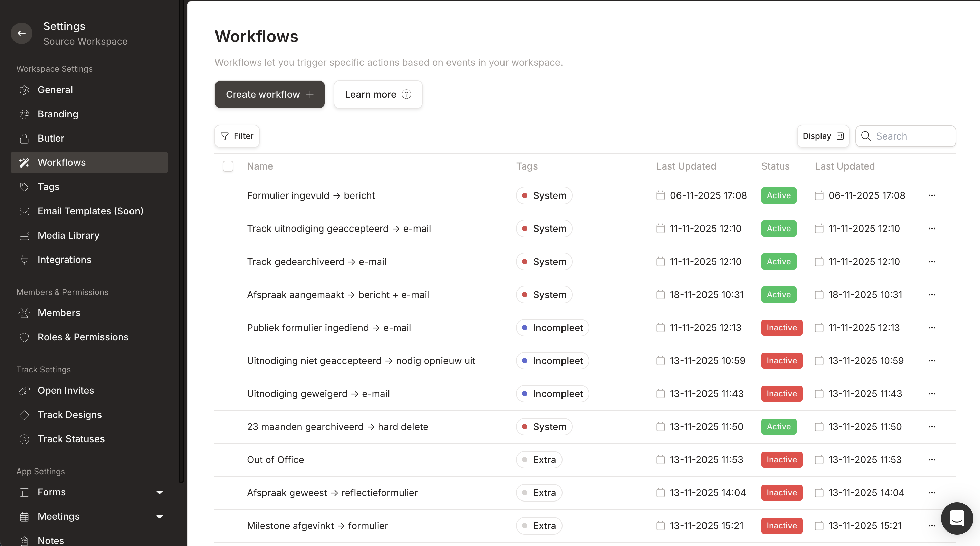Viewport: 980px width, 546px height.
Task: Click the Display layout icon button
Action: coord(823,136)
